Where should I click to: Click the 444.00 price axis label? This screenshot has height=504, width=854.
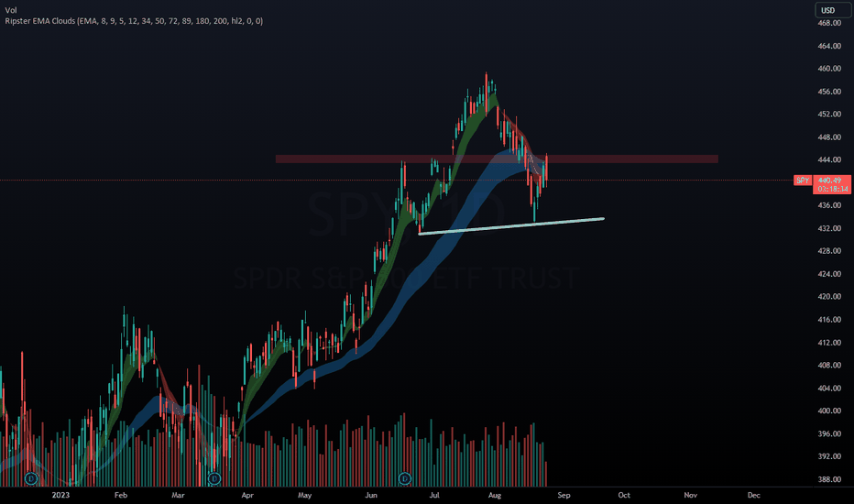click(x=829, y=160)
